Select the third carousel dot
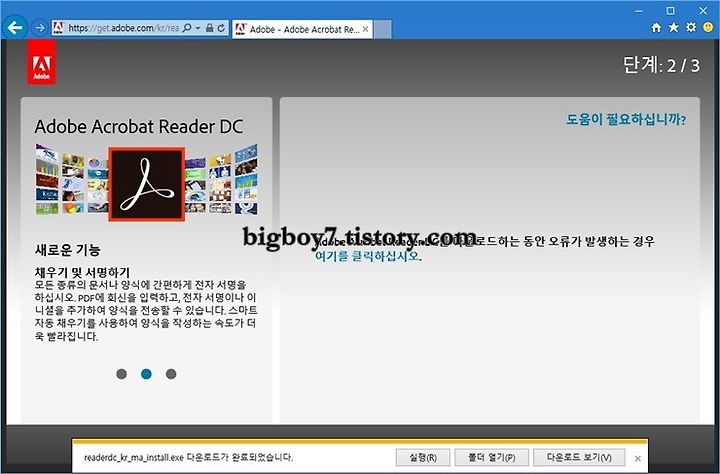The image size is (720, 474). pyautogui.click(x=171, y=374)
